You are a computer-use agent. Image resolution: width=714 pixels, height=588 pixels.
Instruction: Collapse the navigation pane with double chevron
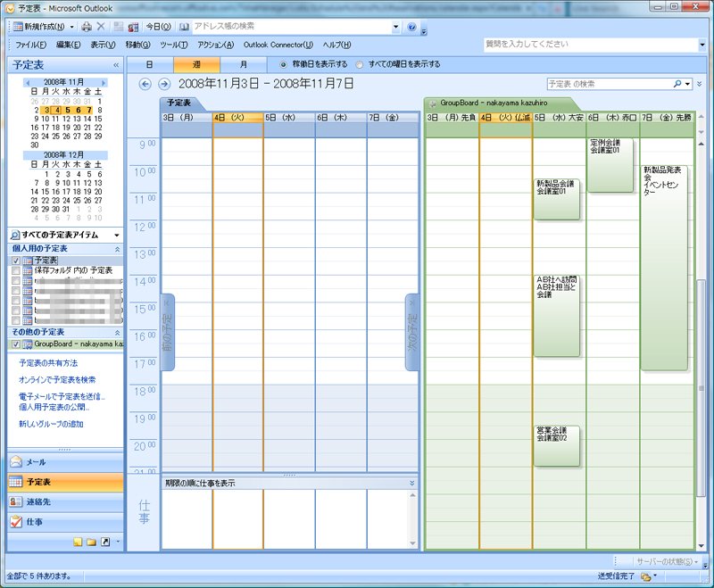[116, 65]
